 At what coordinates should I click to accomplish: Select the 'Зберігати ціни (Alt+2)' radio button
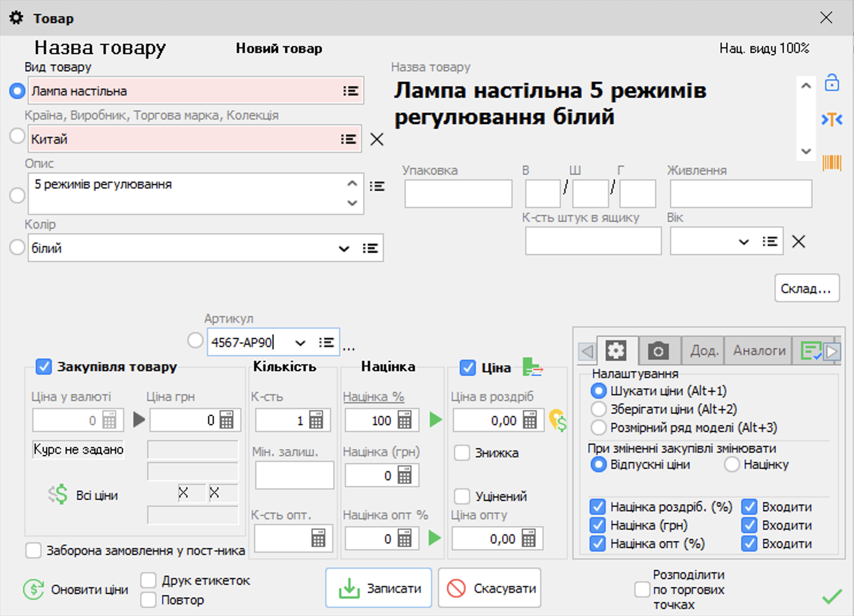(599, 409)
